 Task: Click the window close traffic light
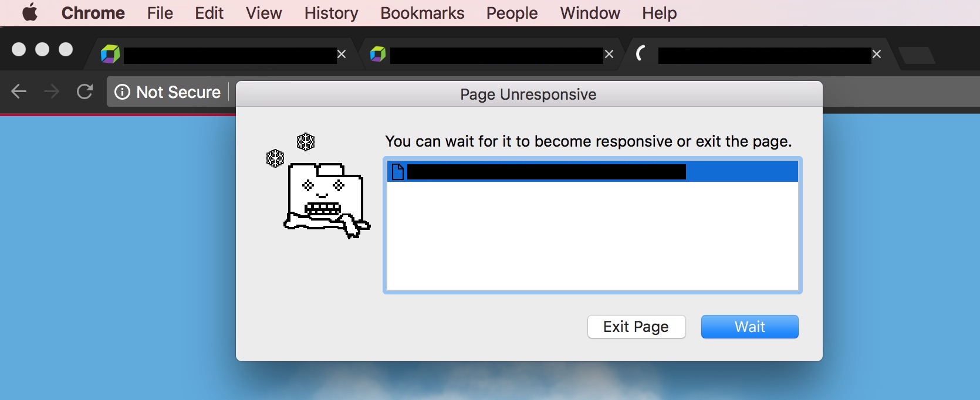[x=19, y=49]
